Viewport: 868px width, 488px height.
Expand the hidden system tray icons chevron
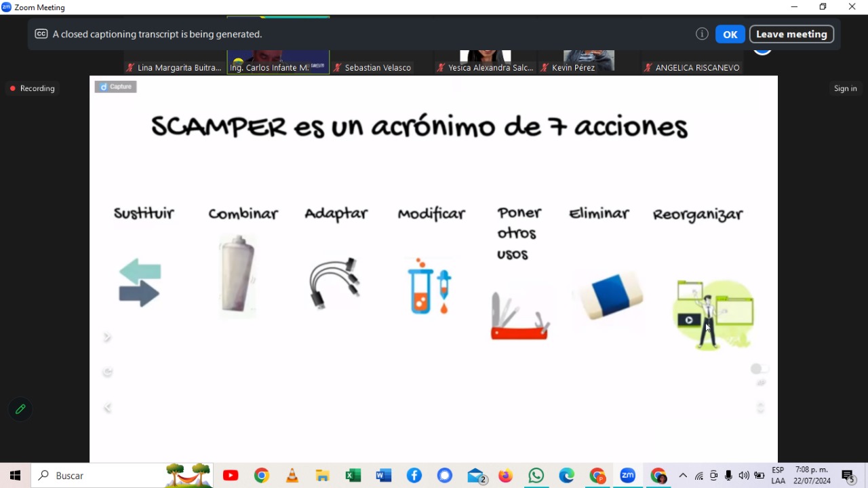click(683, 476)
